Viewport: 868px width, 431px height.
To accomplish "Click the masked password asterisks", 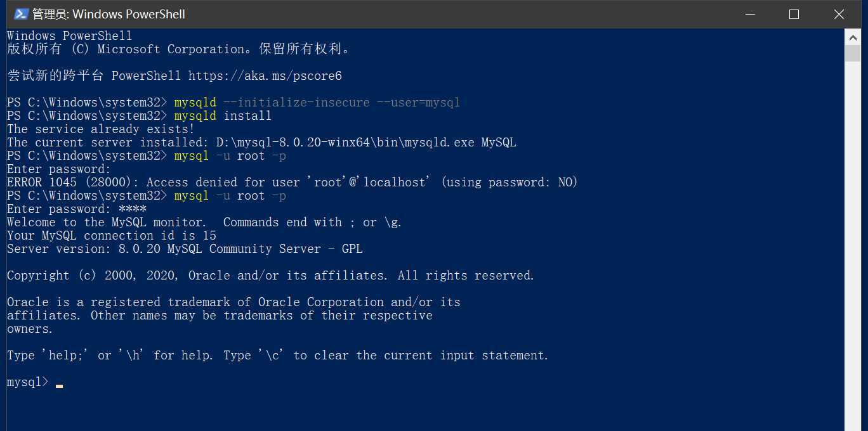I will click(x=132, y=209).
